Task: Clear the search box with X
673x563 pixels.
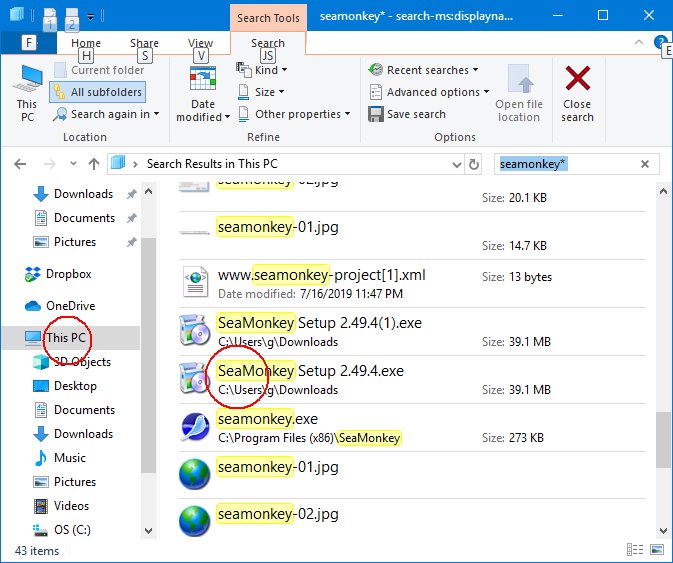Action: click(645, 164)
